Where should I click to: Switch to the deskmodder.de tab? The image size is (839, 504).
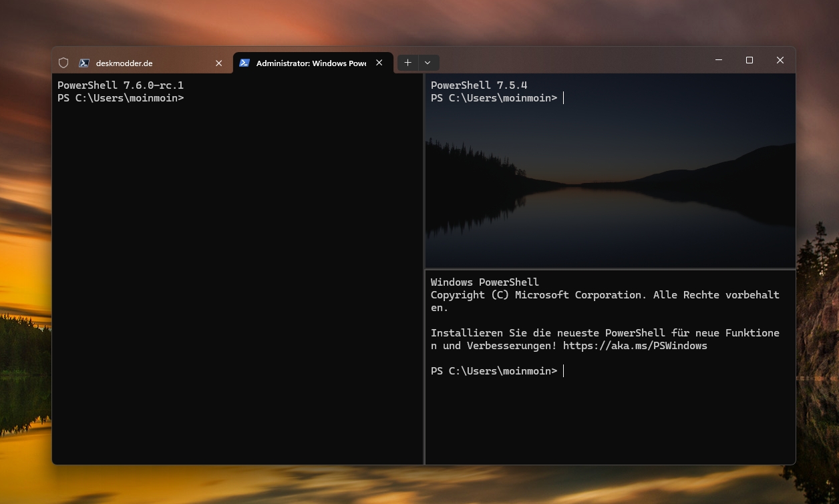(134, 63)
